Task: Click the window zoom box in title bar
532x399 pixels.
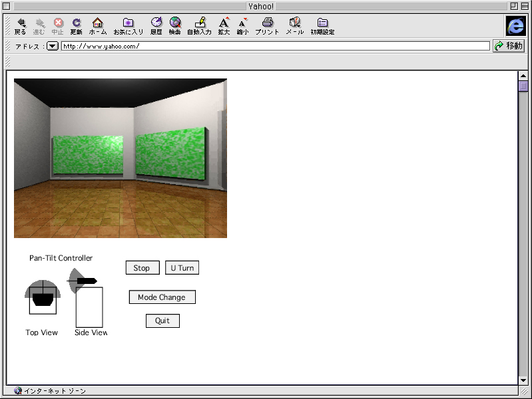Action: [x=514, y=6]
